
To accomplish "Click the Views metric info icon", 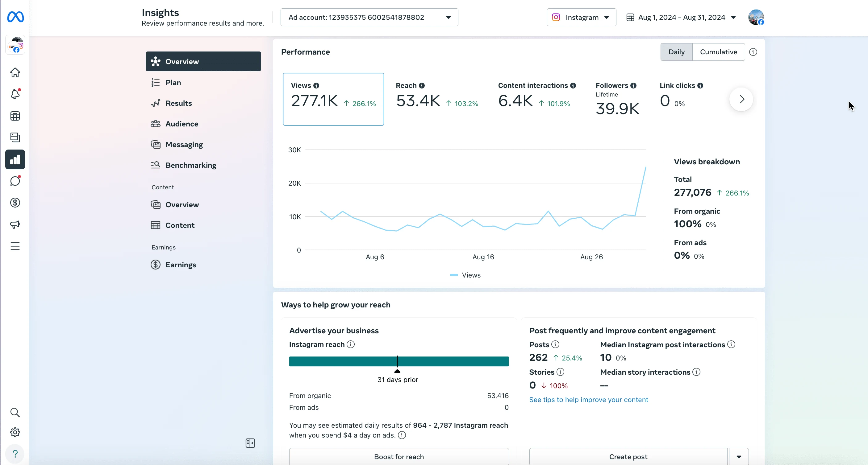I will 316,85.
